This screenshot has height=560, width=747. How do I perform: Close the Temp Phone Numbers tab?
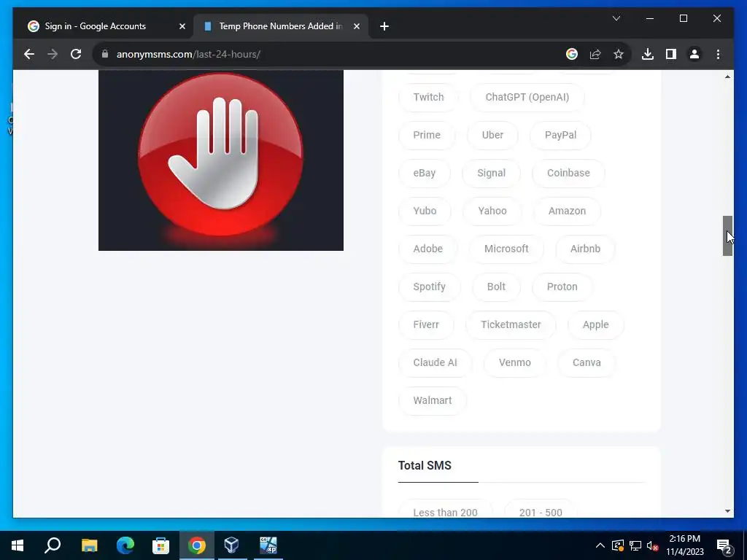point(356,27)
